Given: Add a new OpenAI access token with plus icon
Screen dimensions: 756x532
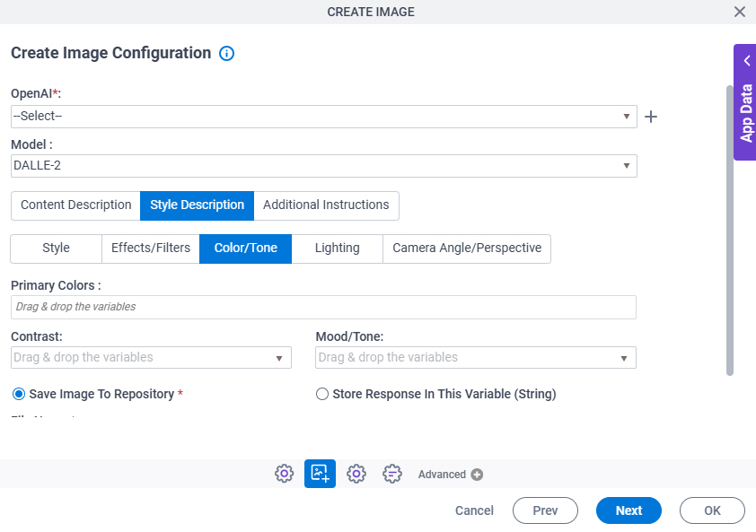Looking at the screenshot, I should pyautogui.click(x=651, y=117).
